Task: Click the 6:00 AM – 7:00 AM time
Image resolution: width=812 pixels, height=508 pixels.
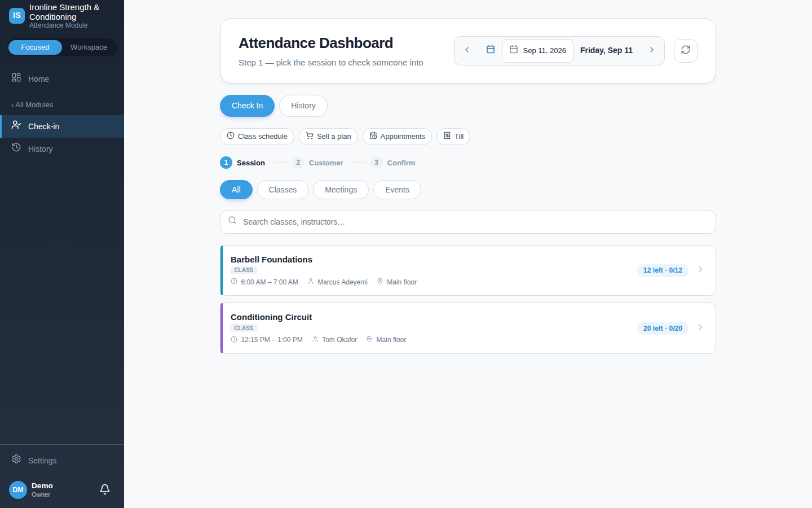Action: (x=270, y=282)
